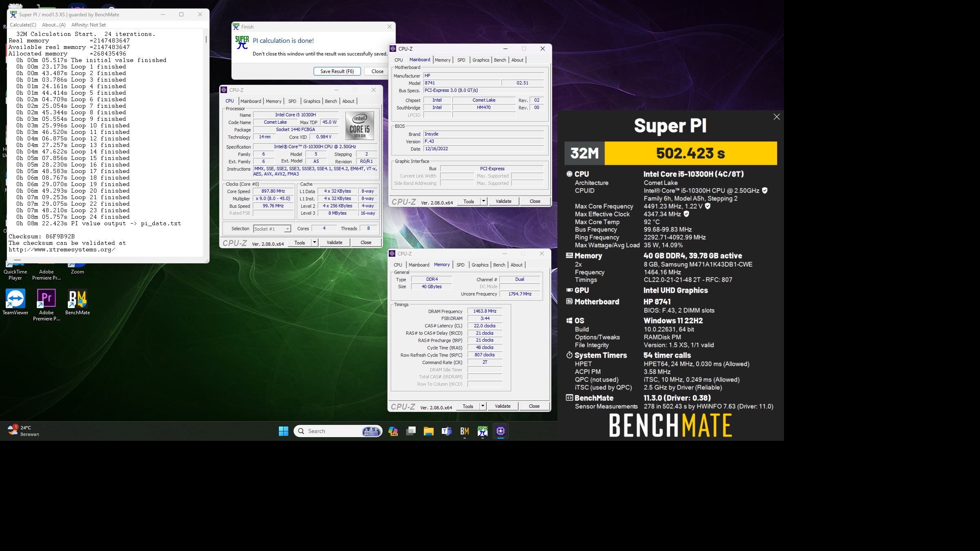Screen dimensions: 980x551
Task: Expand the Socket #1 selection dropdown
Action: coord(287,229)
